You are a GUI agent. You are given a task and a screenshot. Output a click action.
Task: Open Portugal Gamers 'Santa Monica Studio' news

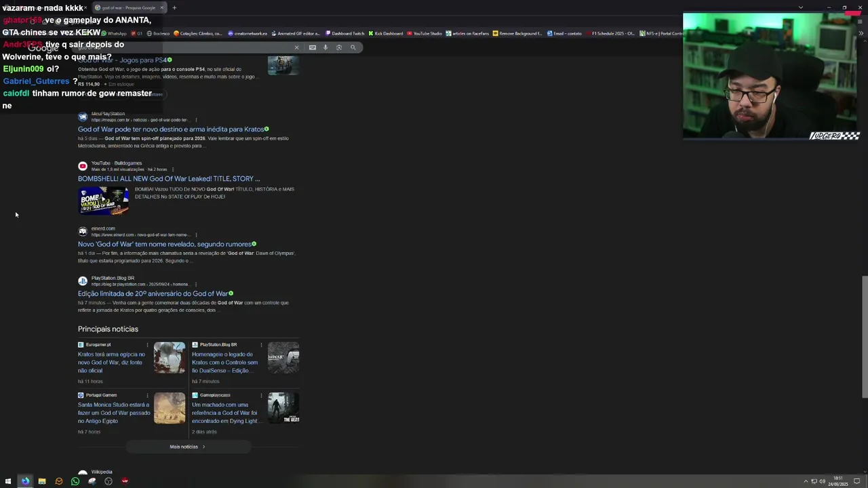click(x=114, y=413)
